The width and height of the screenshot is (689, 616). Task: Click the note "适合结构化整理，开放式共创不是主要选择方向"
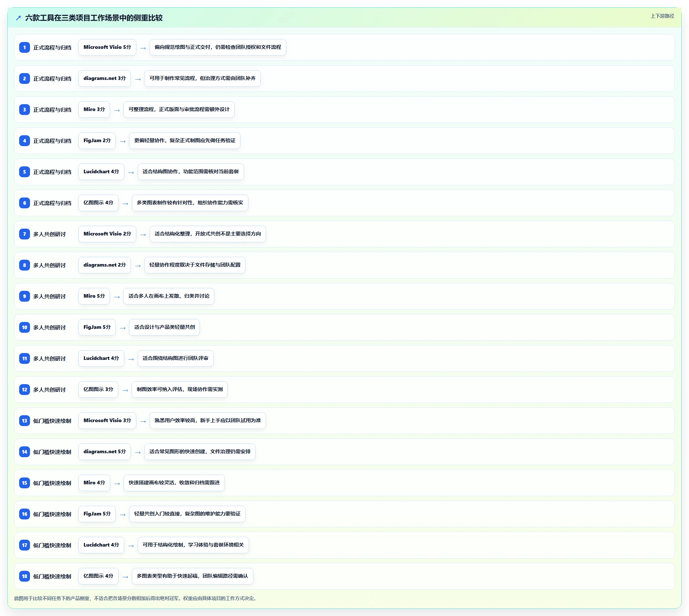coord(208,234)
